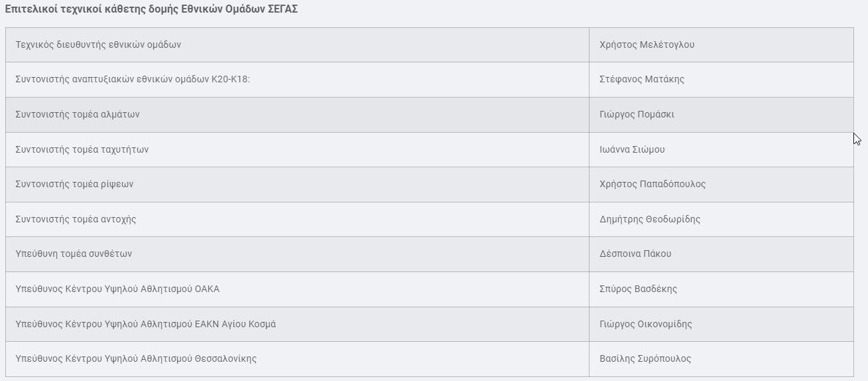Click the heading about ΣΕΓΑΣ technical staff
868x381 pixels.
click(151, 10)
